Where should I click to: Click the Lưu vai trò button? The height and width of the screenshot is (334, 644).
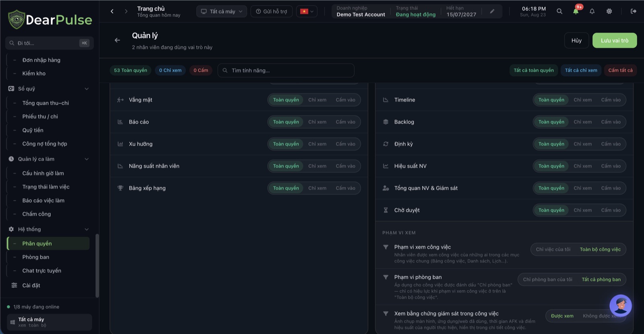614,40
